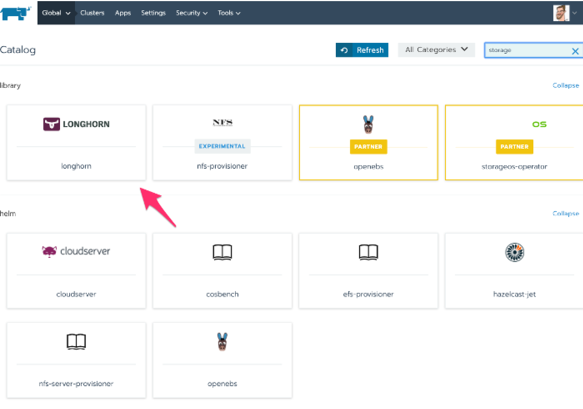Go to the Clusters menu item
583x409 pixels.
pyautogui.click(x=92, y=13)
